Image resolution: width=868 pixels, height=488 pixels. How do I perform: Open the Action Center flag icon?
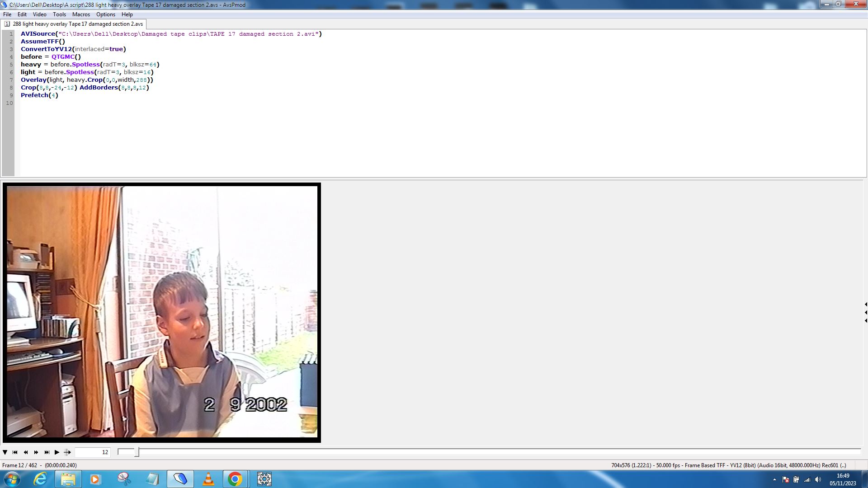[x=786, y=480]
